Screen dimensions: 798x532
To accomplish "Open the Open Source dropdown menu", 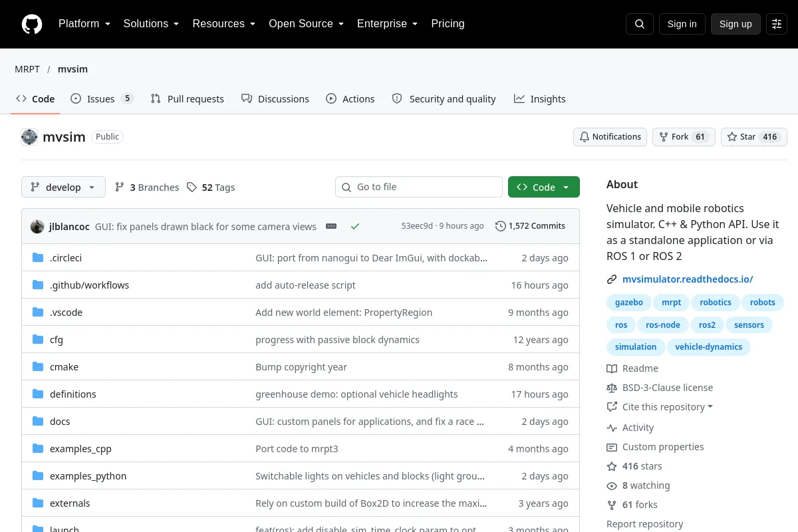I will coord(307,24).
